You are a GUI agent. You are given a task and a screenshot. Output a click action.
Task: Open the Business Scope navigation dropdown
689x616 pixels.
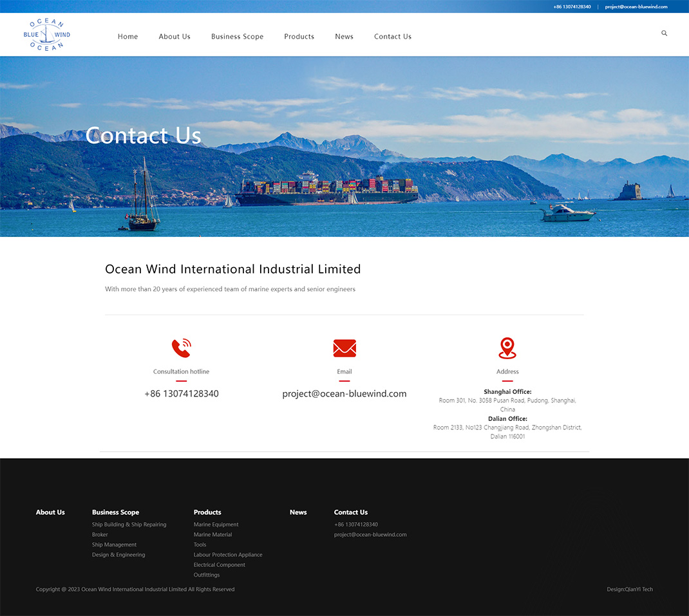(x=237, y=37)
